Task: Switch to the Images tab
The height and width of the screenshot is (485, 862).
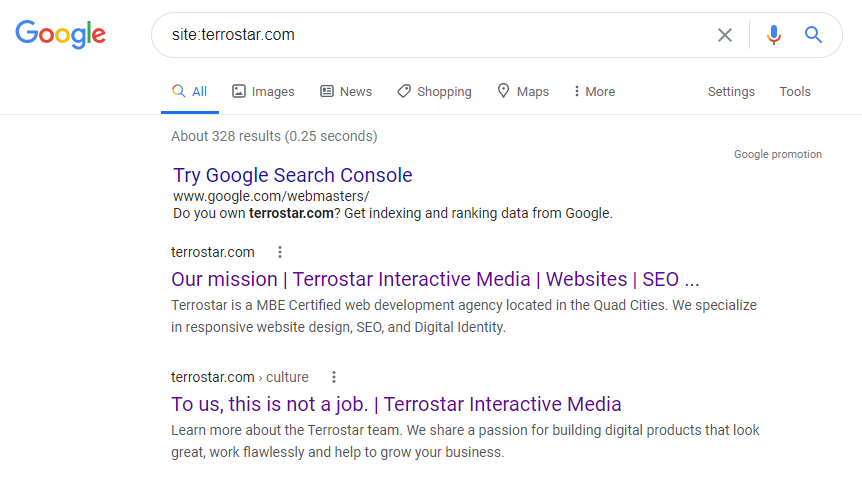Action: (x=263, y=91)
